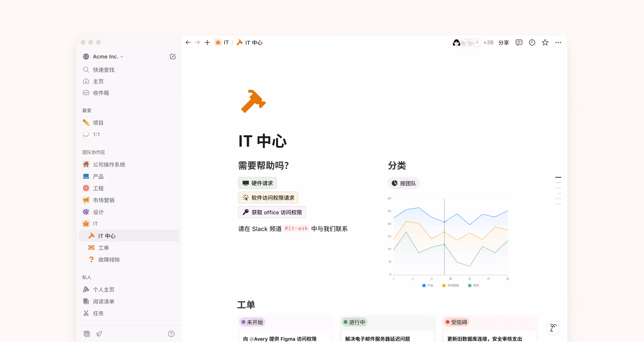Click the 硬件请求 button
This screenshot has height=342, width=644.
257,183
